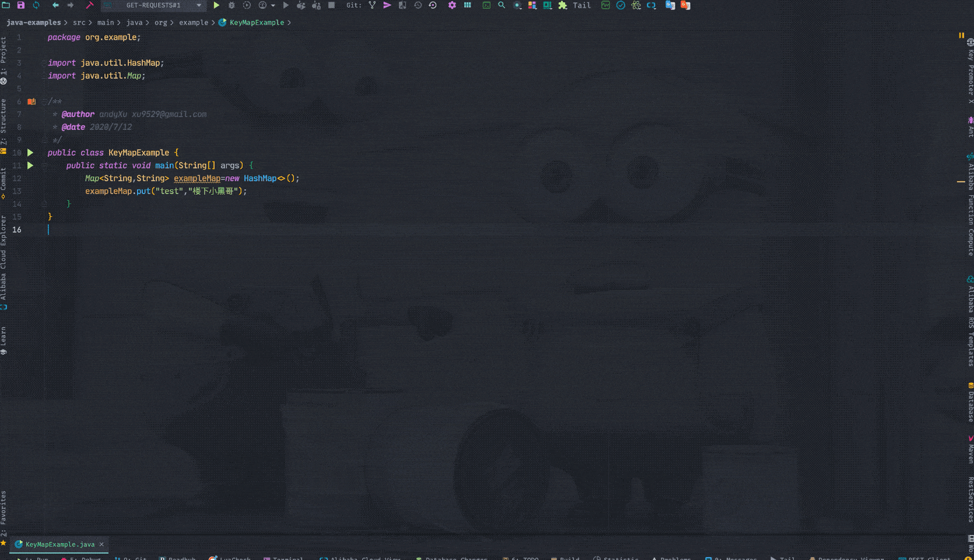Select the KeyMapExample.java editor tab
This screenshot has height=560, width=974.
(x=59, y=544)
